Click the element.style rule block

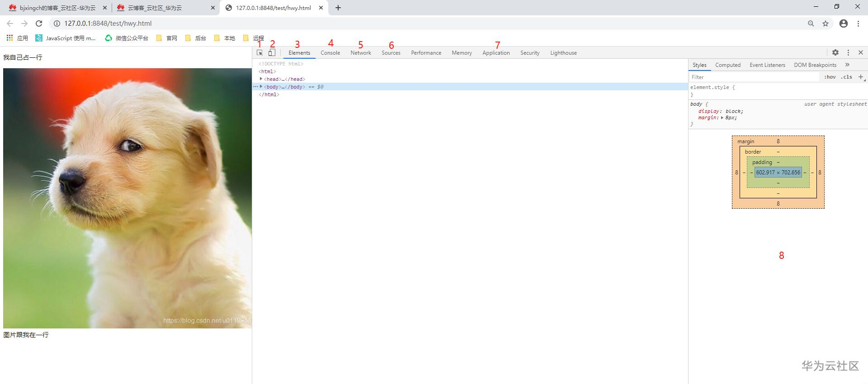click(x=778, y=91)
